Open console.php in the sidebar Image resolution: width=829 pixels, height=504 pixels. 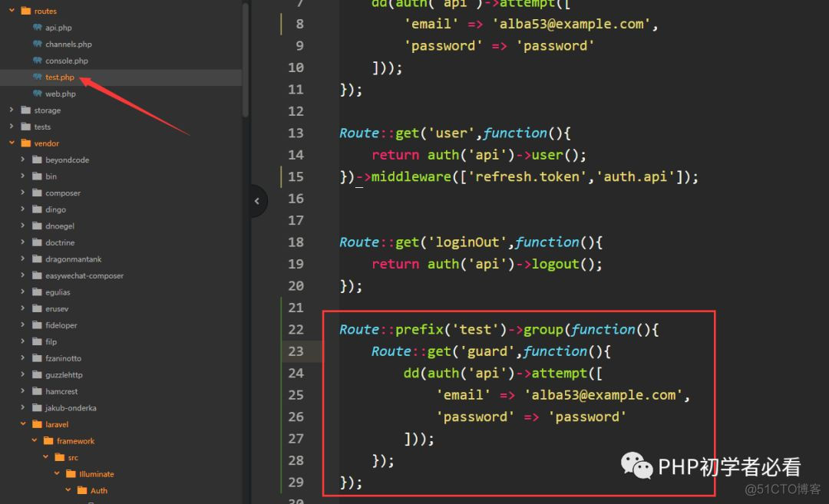coord(67,61)
